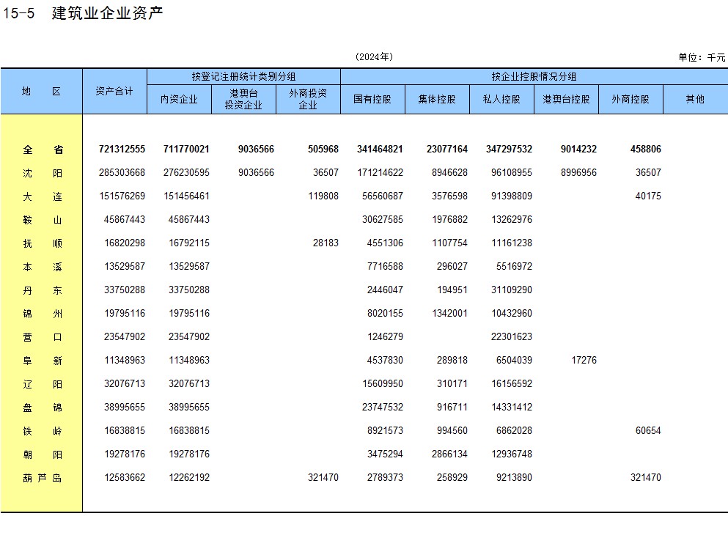Click the 全省 row label
Screen dimensions: 728x560
(x=43, y=150)
